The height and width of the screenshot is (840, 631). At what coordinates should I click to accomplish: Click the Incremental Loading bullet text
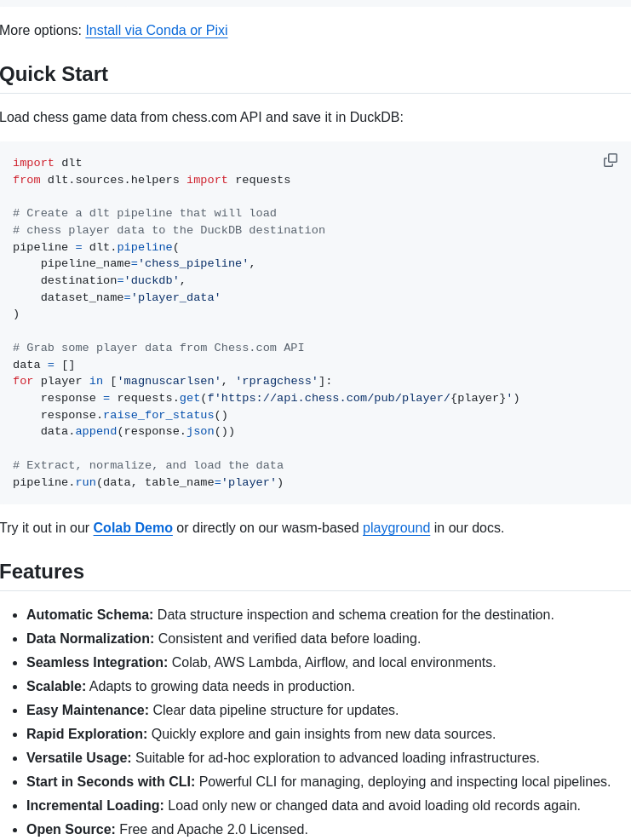pyautogui.click(x=95, y=805)
